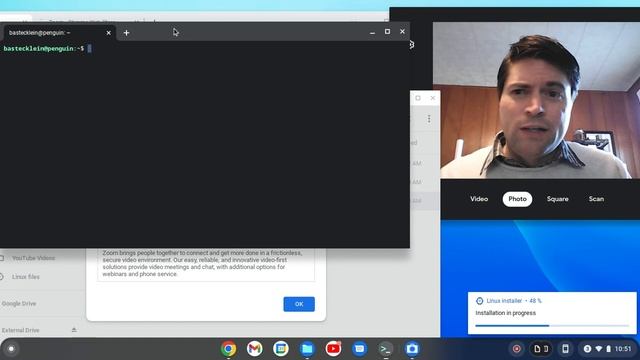Open a new Terminal tab with plus button
Screen dimensions: 640x360
126,33
